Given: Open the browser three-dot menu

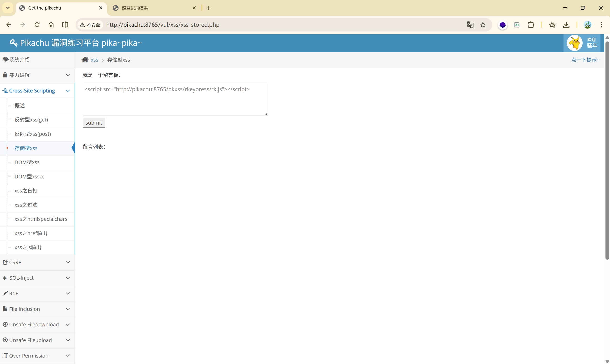Looking at the screenshot, I should (x=601, y=25).
